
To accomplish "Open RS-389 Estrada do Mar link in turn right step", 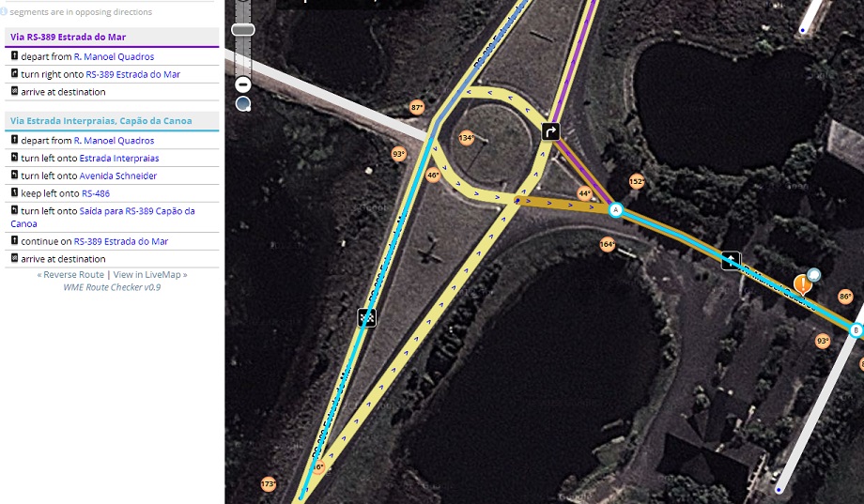I will (x=132, y=74).
